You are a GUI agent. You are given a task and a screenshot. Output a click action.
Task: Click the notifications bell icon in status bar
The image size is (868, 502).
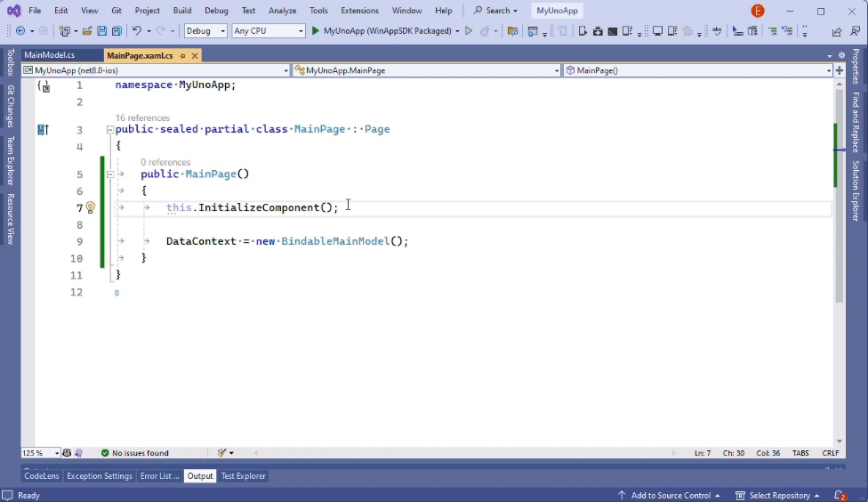(x=840, y=496)
